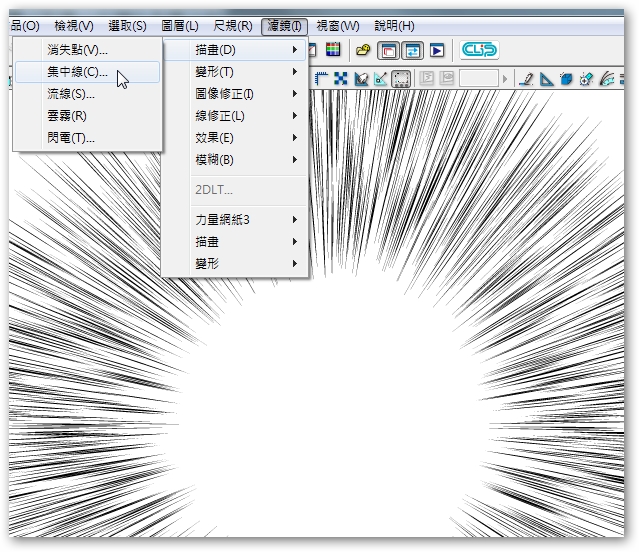Click the greyed script page icon

(427, 78)
